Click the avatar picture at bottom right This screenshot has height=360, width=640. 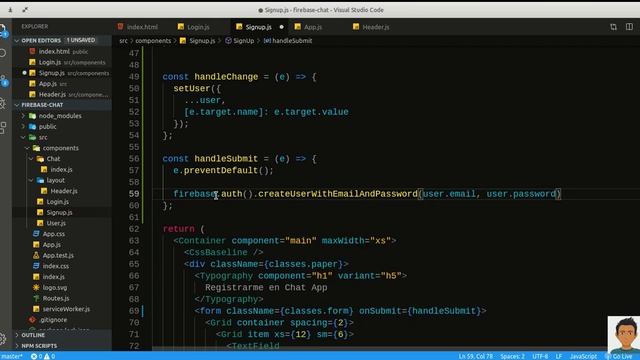pos(624,334)
